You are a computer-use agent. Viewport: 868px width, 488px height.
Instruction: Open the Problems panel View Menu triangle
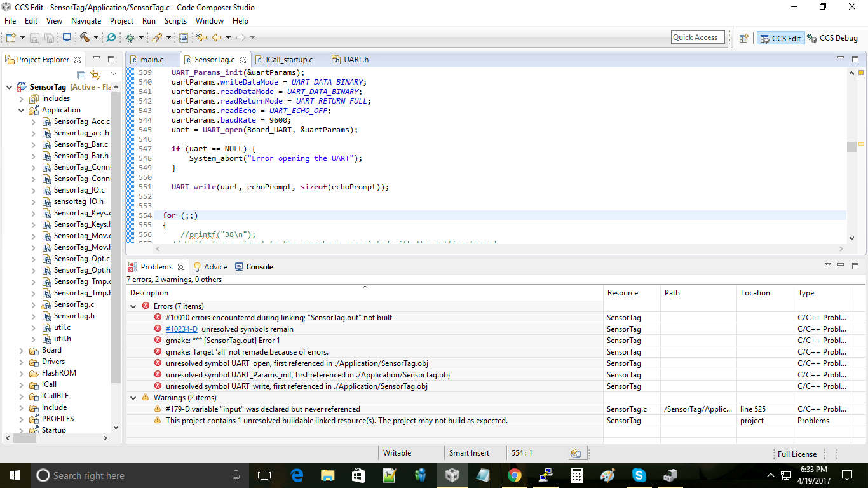coord(828,265)
